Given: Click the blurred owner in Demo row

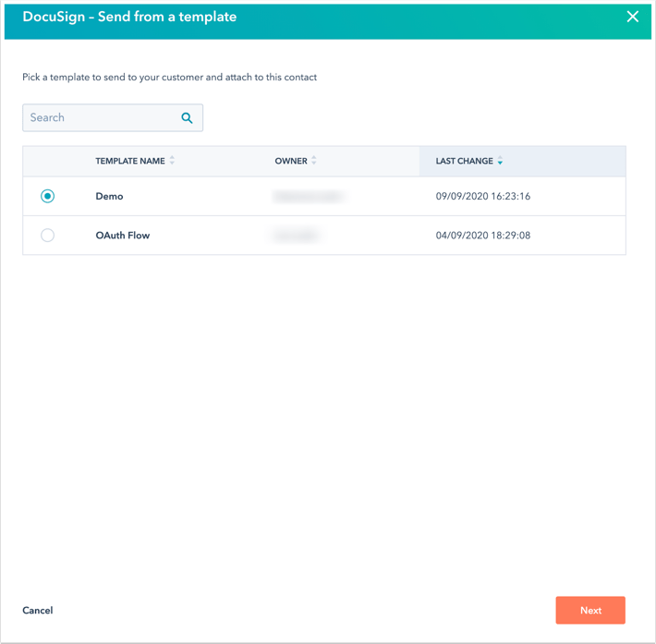Looking at the screenshot, I should pyautogui.click(x=309, y=196).
